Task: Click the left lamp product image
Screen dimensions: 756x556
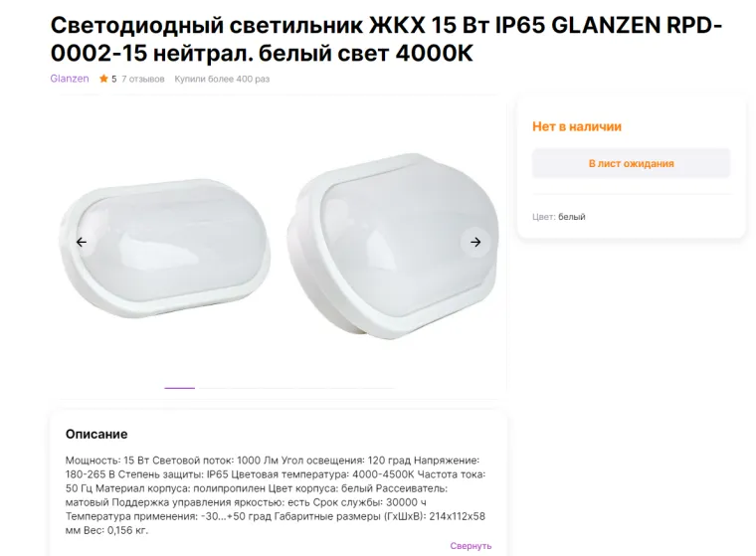Action: 164,248
